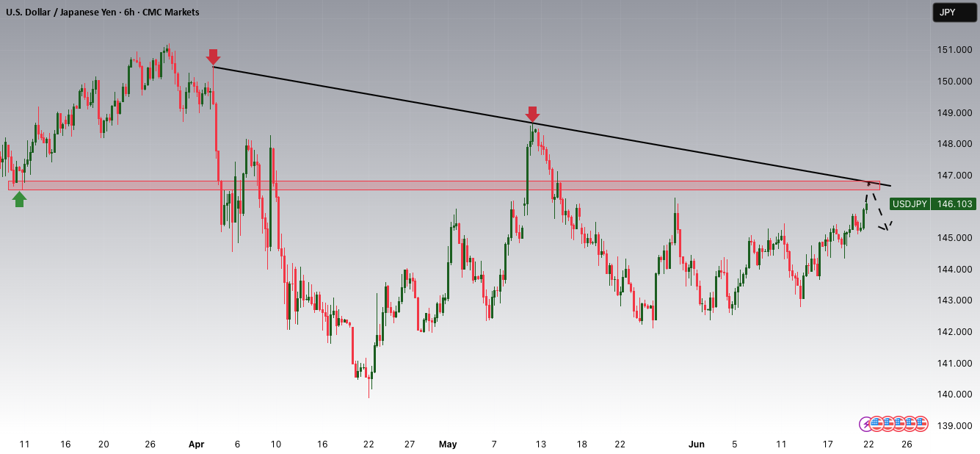Click the 149.000 price axis label
This screenshot has width=980, height=454.
coord(953,113)
